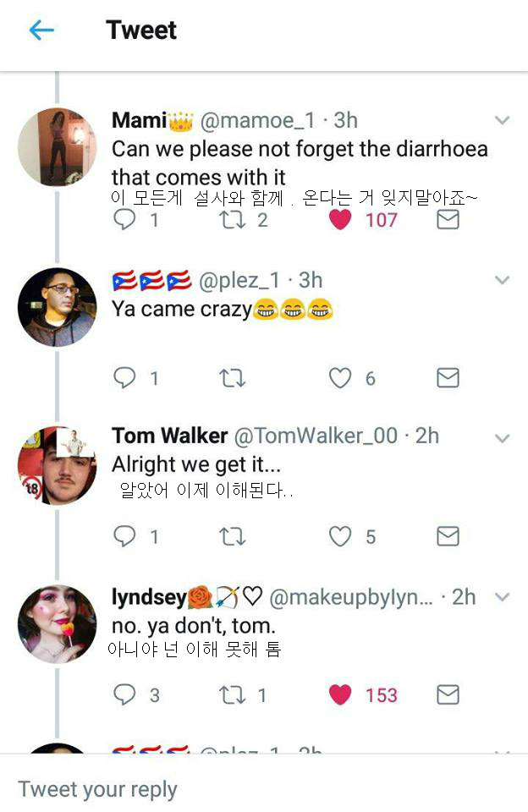Open the @plez_1 user avatar
Image resolution: width=528 pixels, height=812 pixels.
[x=57, y=307]
